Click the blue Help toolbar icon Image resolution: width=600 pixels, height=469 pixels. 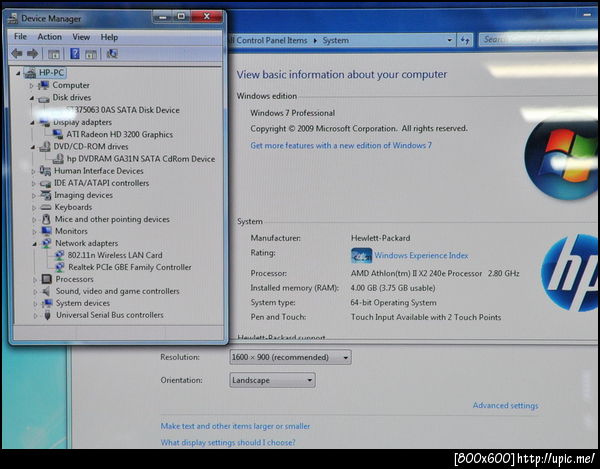click(75, 54)
